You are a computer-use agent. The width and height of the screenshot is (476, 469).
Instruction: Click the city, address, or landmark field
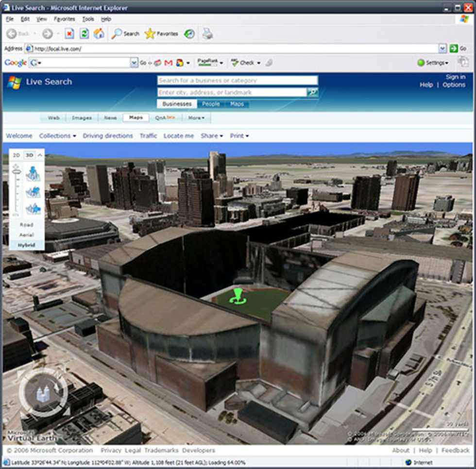232,92
